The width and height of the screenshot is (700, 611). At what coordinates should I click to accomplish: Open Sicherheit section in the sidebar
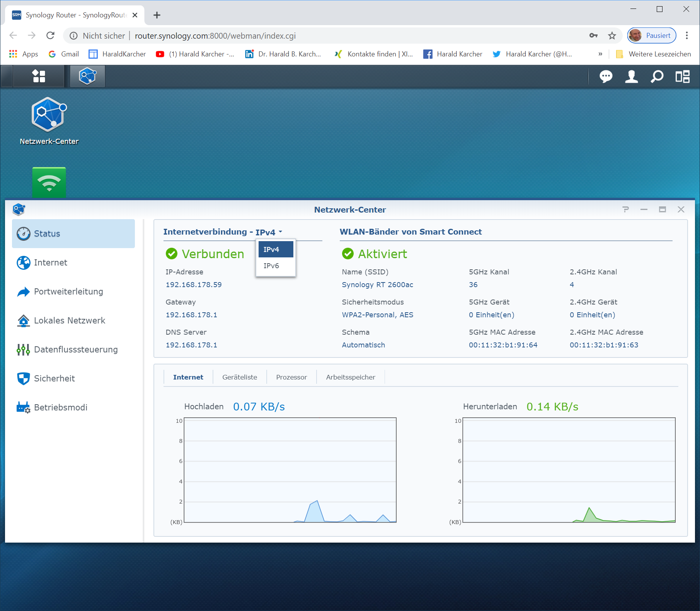pyautogui.click(x=55, y=379)
